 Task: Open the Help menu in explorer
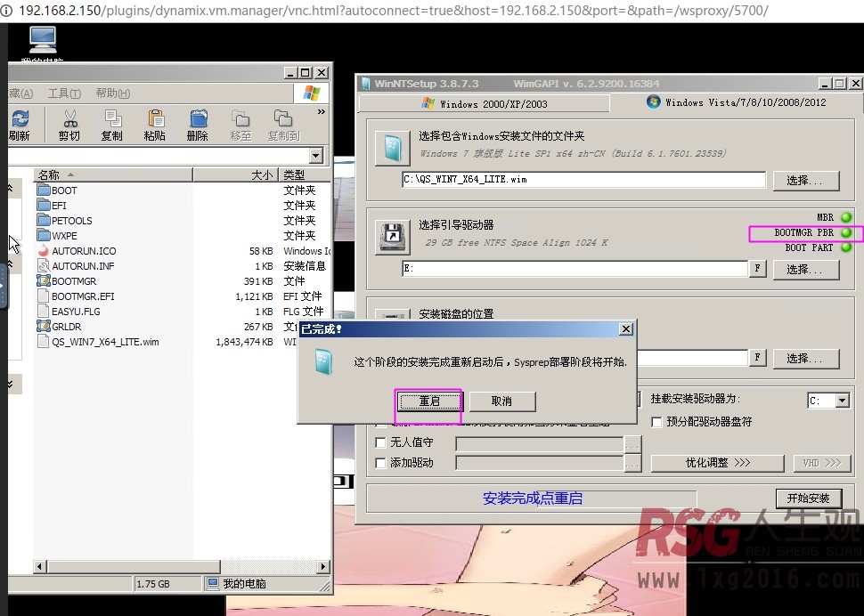tap(113, 93)
